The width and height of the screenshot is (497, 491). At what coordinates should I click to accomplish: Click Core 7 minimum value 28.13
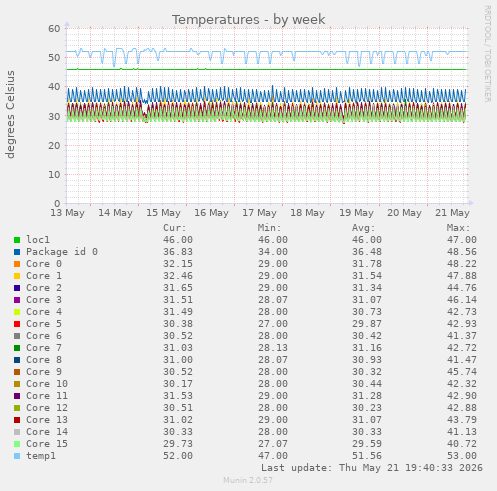coord(273,348)
